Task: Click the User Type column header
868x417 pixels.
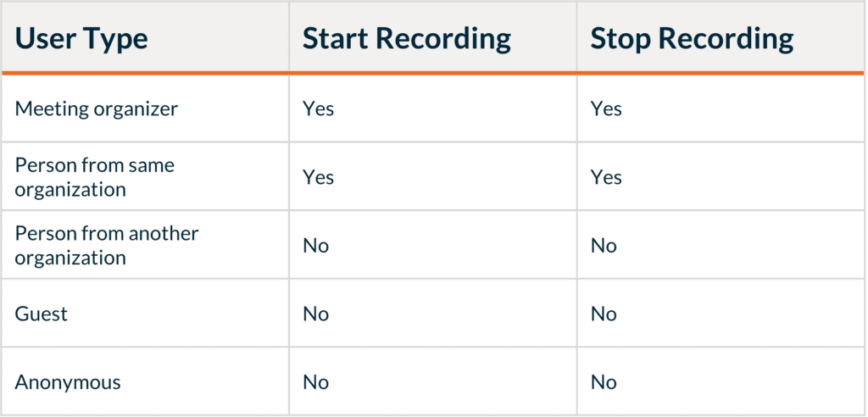Action: (81, 39)
